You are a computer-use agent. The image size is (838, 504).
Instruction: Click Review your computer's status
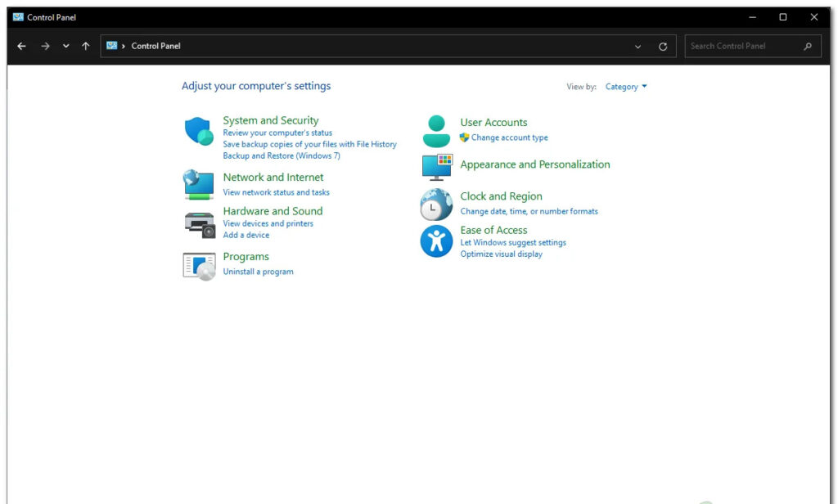click(x=277, y=133)
